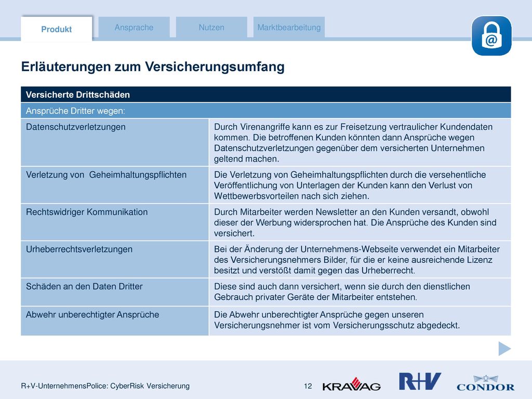Viewport: 532px width, 399px height.
Task: Click the padlock CyberRisk icon
Action: (x=491, y=36)
